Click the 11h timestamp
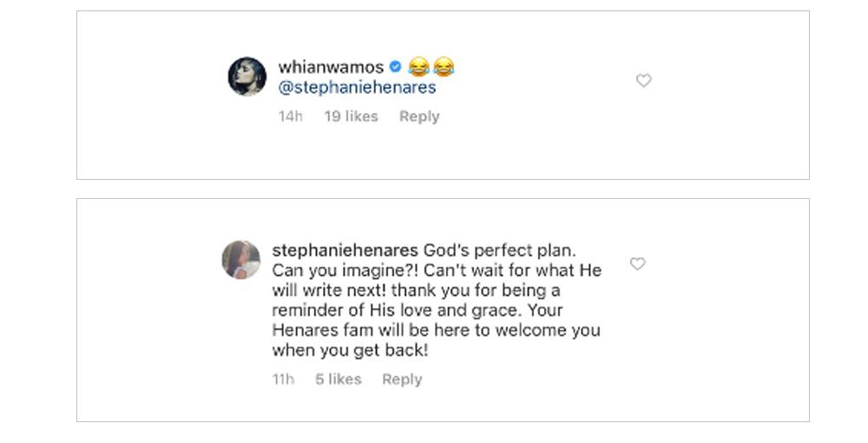 pos(283,380)
